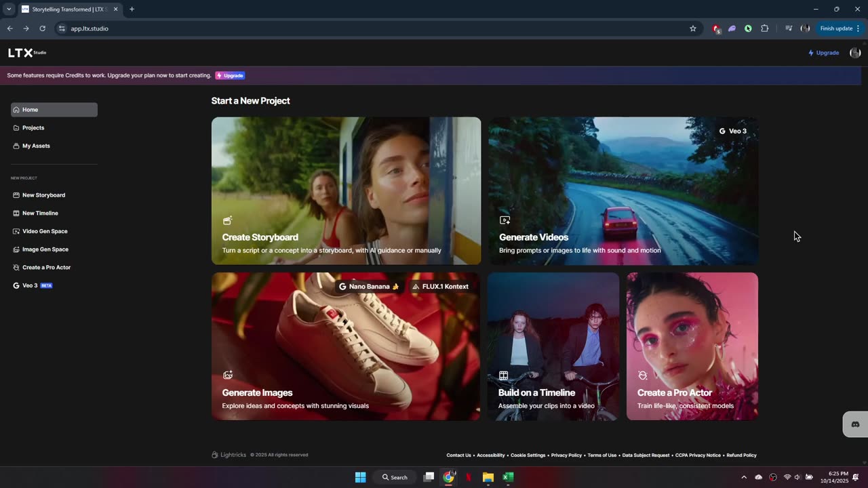
Task: Open the CCPA Privacy Notice link
Action: click(x=698, y=455)
